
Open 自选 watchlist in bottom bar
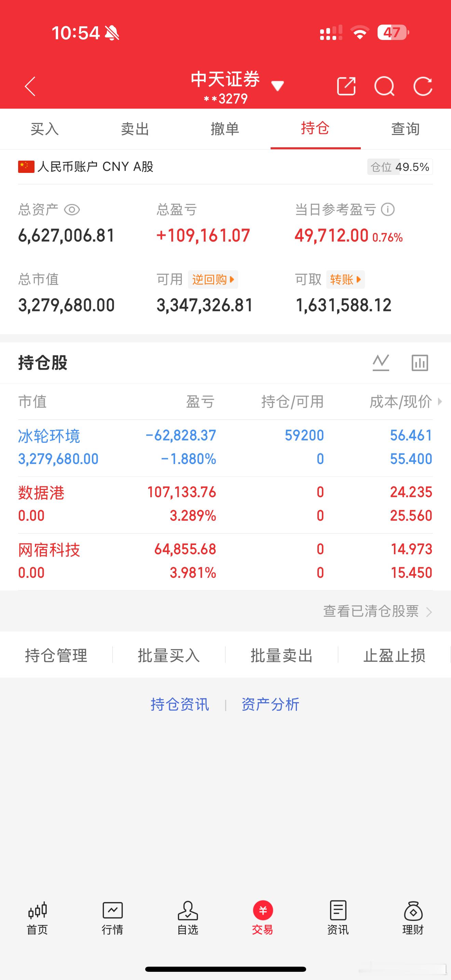188,918
